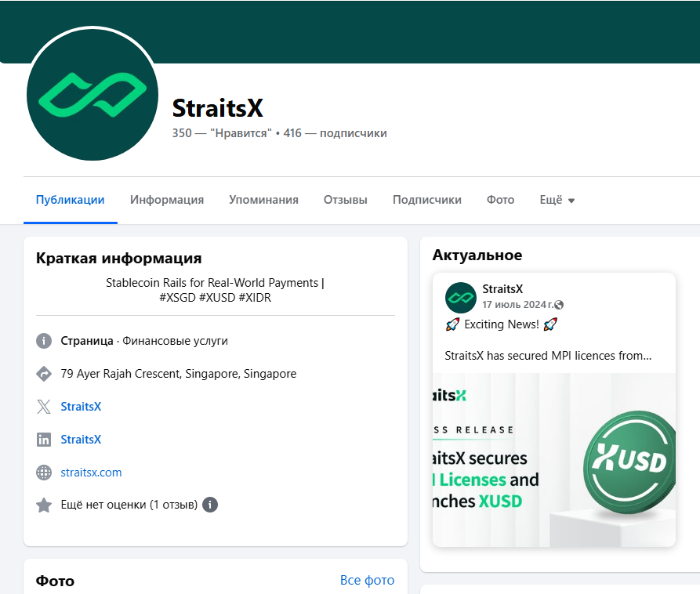Click the post date 17 июль 2024 г.
Screen dimensions: 700x594
[517, 304]
